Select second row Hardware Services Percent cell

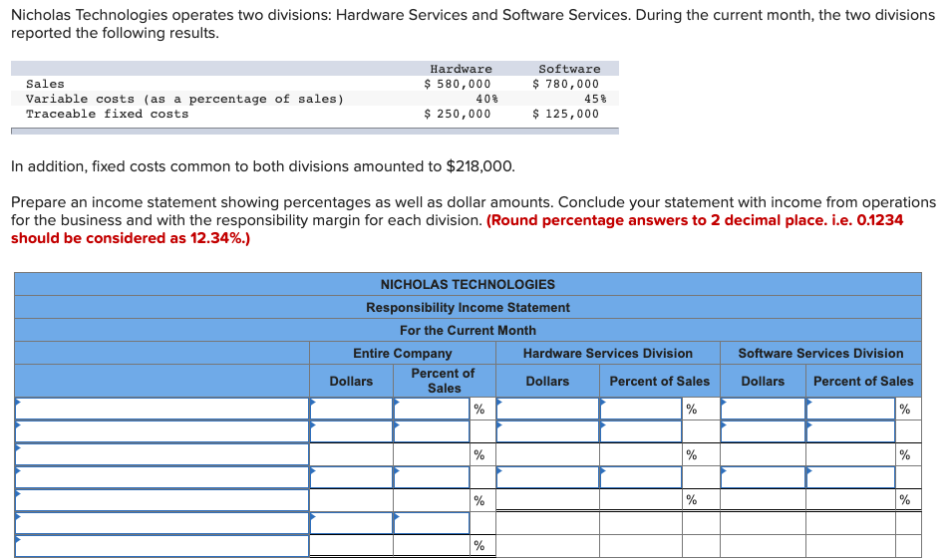[x=641, y=431]
